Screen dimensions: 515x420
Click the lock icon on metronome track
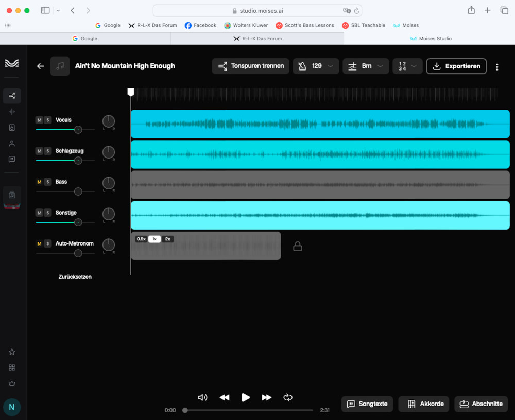[x=298, y=247]
